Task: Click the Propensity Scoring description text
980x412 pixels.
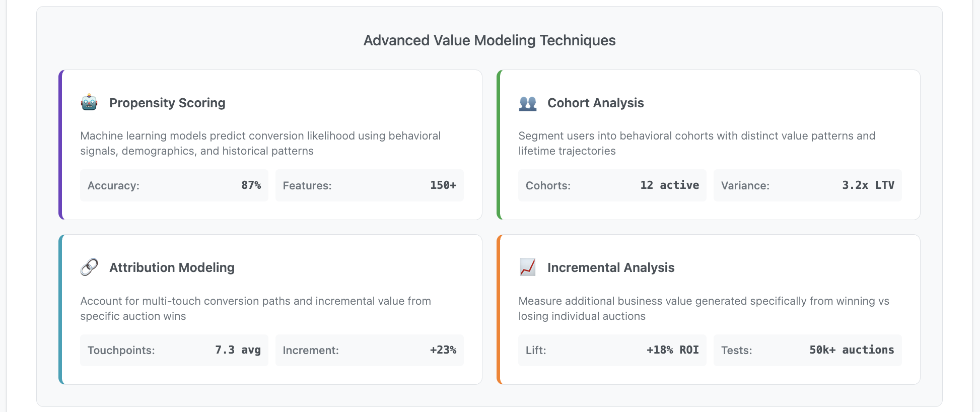Action: [x=260, y=143]
